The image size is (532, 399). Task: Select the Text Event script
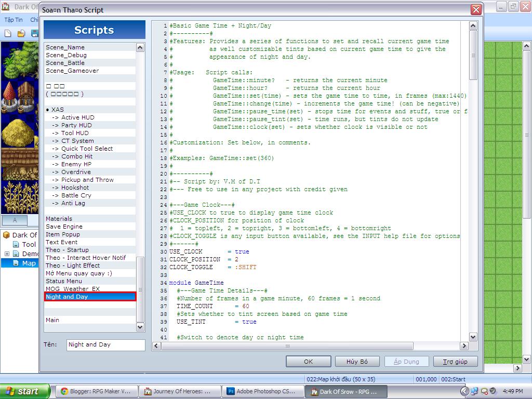[90, 242]
